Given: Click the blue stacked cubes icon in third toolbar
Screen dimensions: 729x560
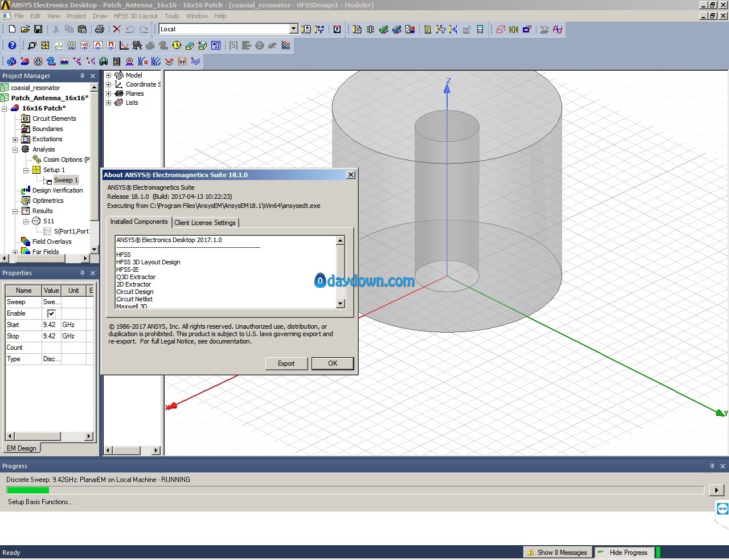Looking at the screenshot, I should [x=12, y=61].
